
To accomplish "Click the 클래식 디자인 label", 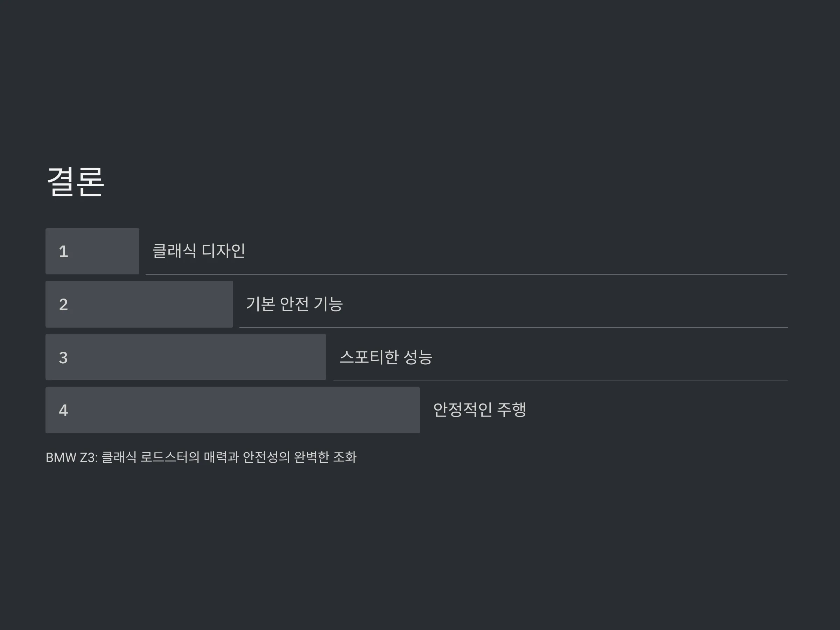I will 198,251.
